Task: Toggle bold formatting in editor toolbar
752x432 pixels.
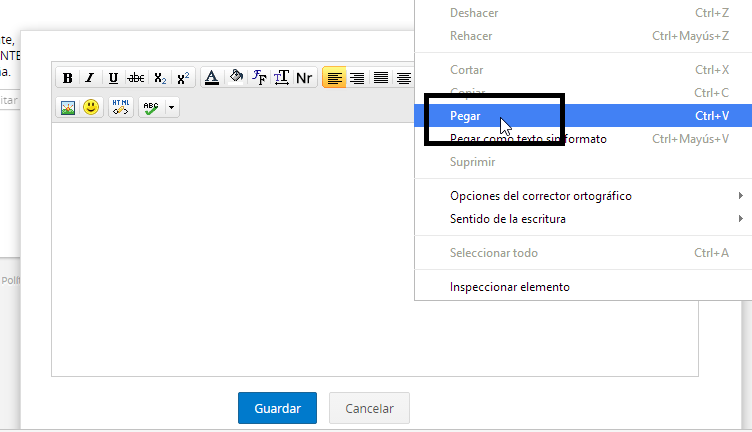Action: pyautogui.click(x=68, y=78)
